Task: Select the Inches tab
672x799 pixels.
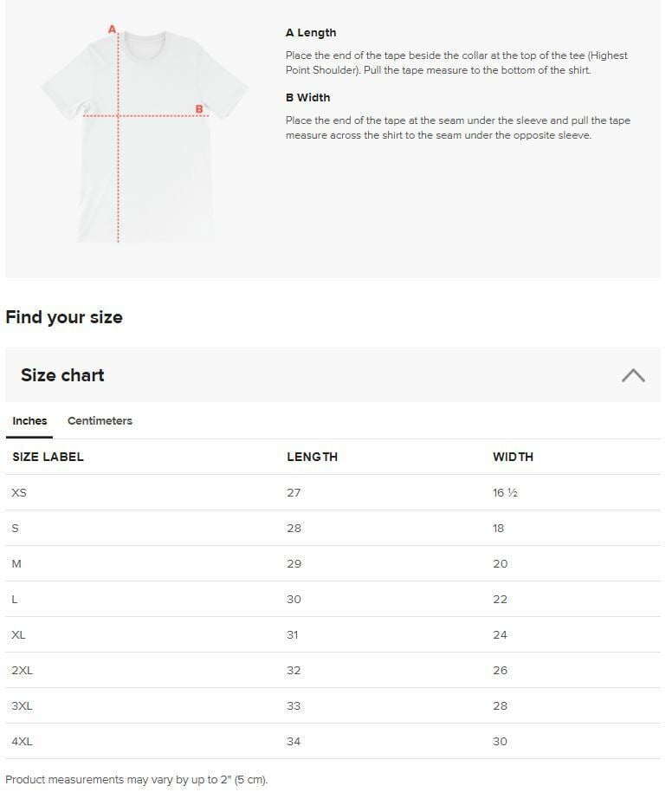Action: [x=29, y=421]
